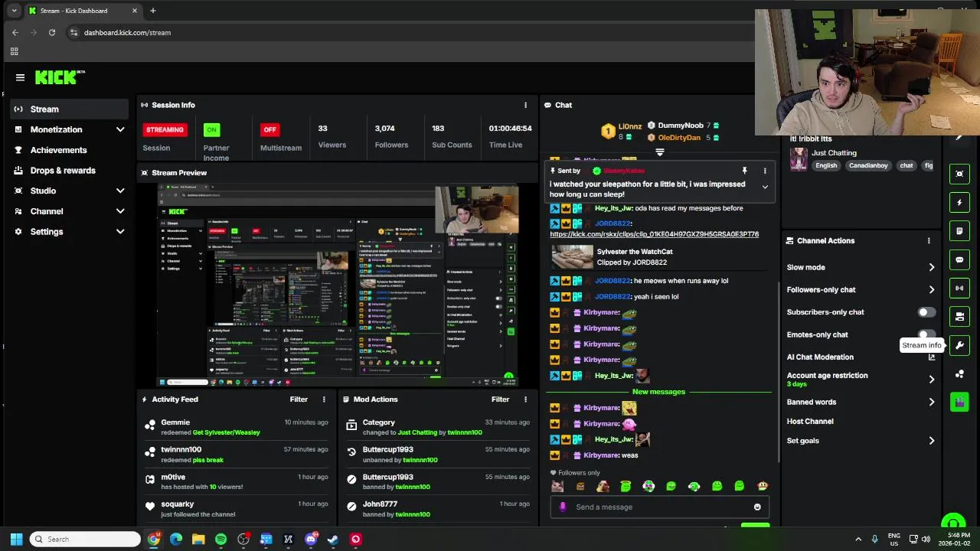Screen dimensions: 980x551
Task: Click Host Channel in Channel Actions
Action: point(810,422)
